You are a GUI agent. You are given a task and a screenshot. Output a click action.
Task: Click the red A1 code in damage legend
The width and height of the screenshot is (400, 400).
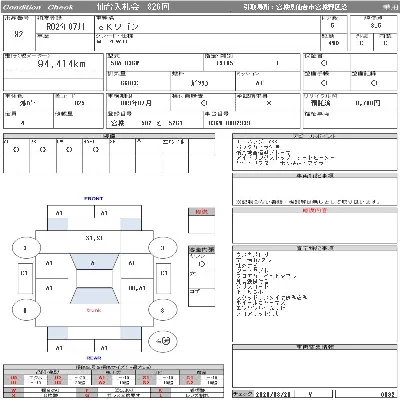tap(101, 378)
